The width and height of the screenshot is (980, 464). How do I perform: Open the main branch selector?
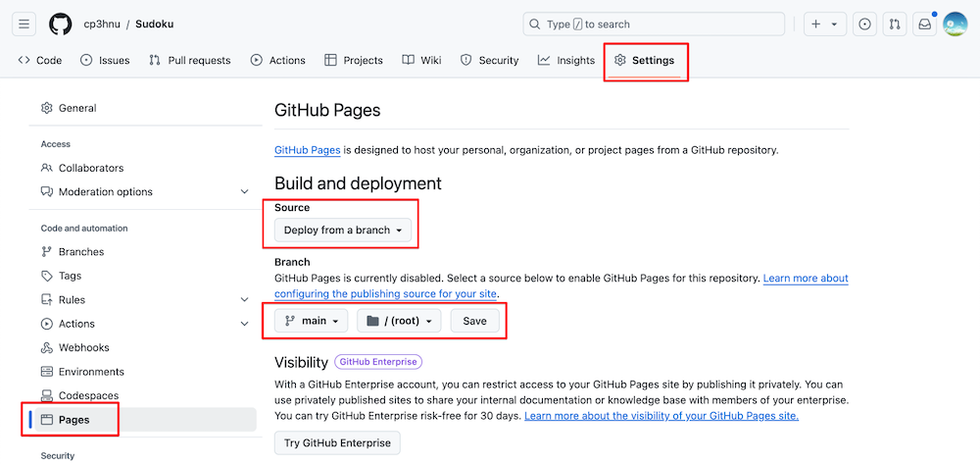coord(312,321)
